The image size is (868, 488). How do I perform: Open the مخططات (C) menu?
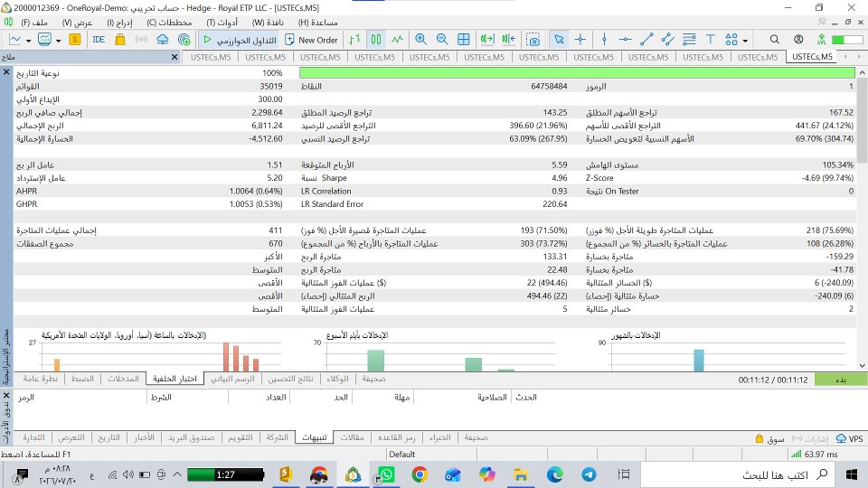click(169, 23)
